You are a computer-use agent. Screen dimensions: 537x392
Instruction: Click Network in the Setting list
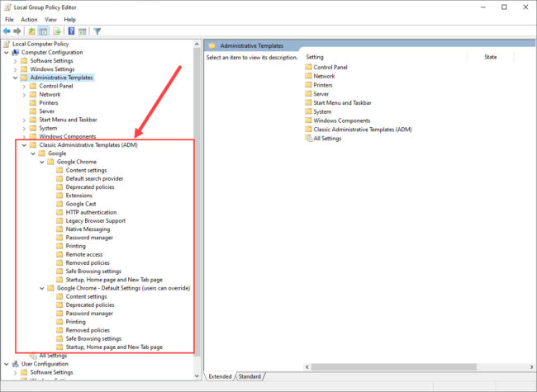(x=324, y=76)
